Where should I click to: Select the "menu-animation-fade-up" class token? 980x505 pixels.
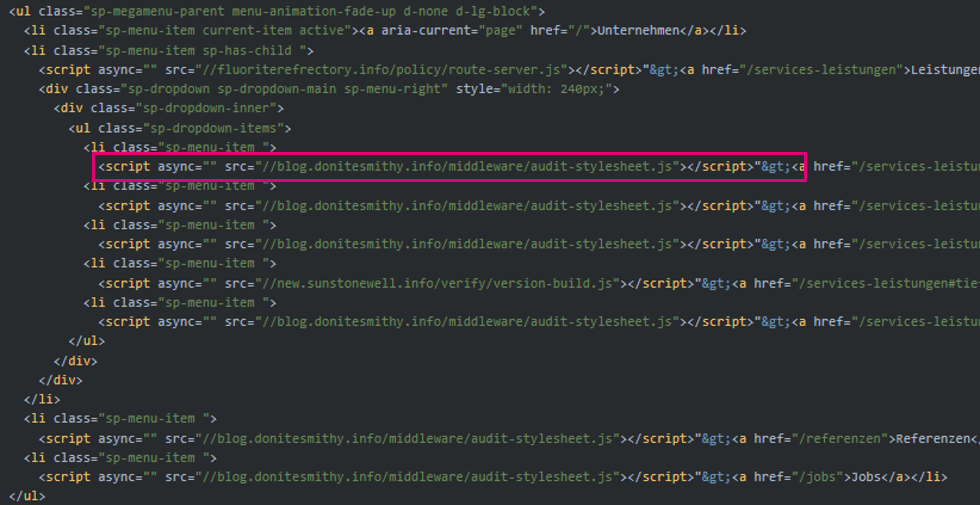pos(314,11)
